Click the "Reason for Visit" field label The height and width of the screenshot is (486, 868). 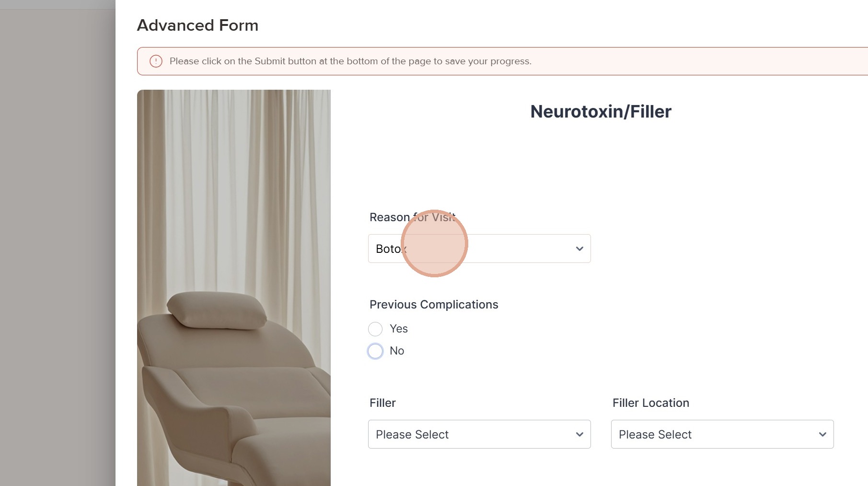tap(389, 218)
